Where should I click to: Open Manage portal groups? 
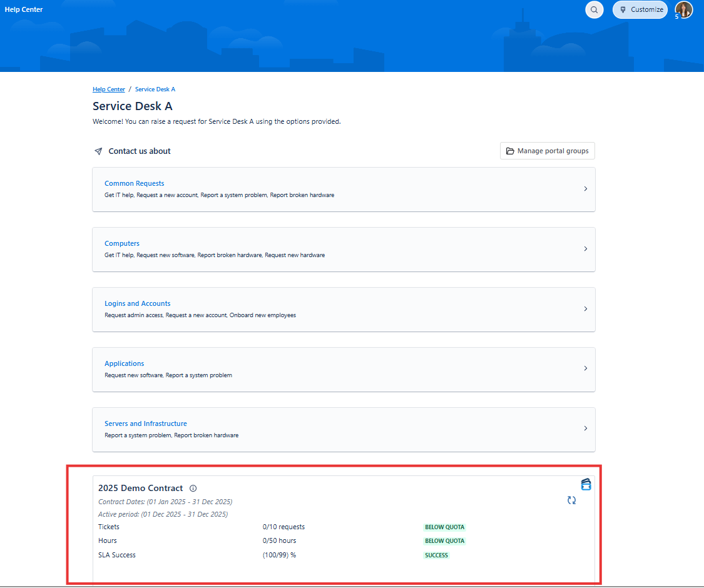(547, 151)
